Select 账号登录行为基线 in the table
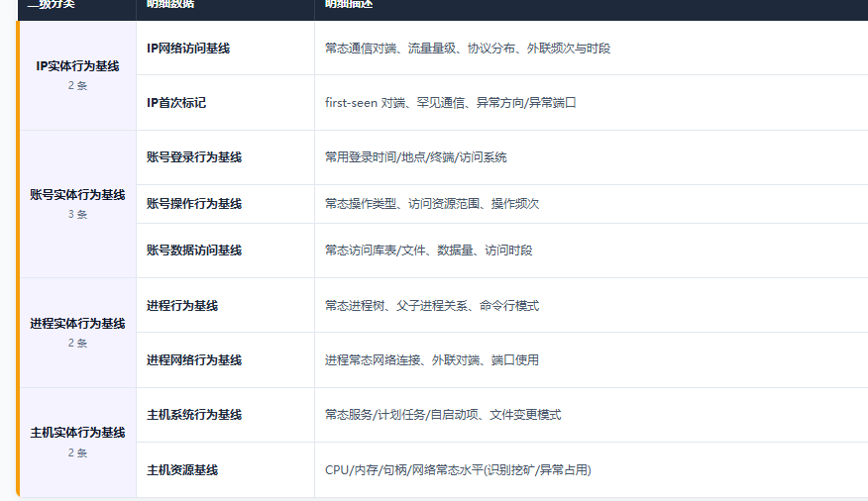 click(x=194, y=157)
